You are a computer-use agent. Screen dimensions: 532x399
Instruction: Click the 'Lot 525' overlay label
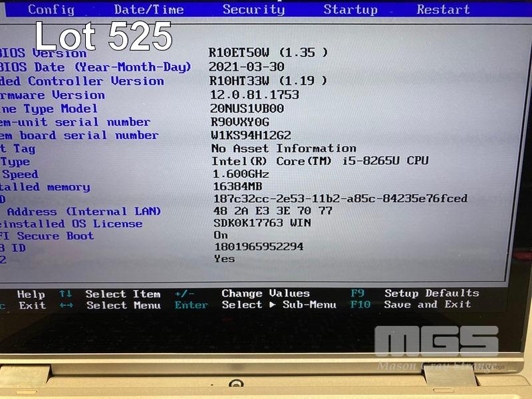pyautogui.click(x=103, y=37)
